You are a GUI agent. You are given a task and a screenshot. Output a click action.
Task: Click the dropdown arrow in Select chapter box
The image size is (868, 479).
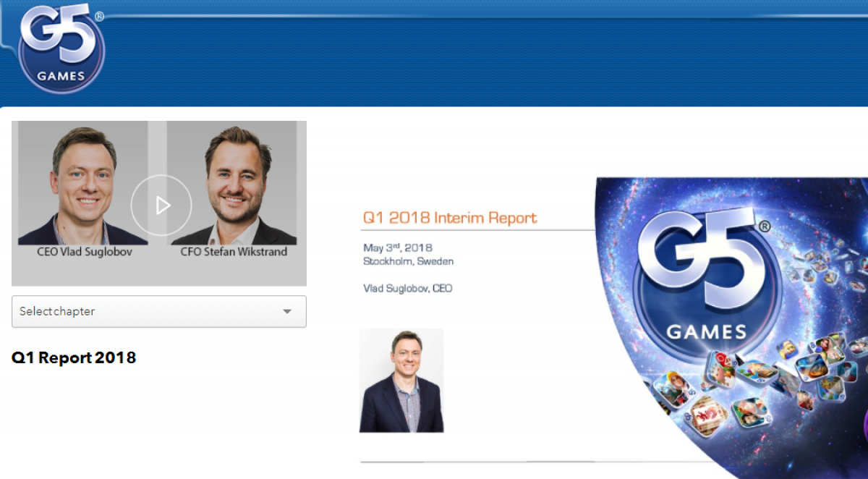287,312
